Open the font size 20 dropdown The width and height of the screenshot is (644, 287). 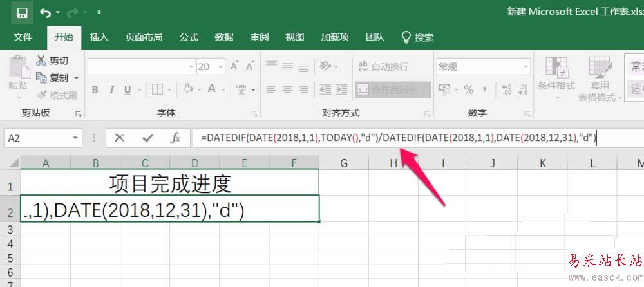tap(220, 66)
